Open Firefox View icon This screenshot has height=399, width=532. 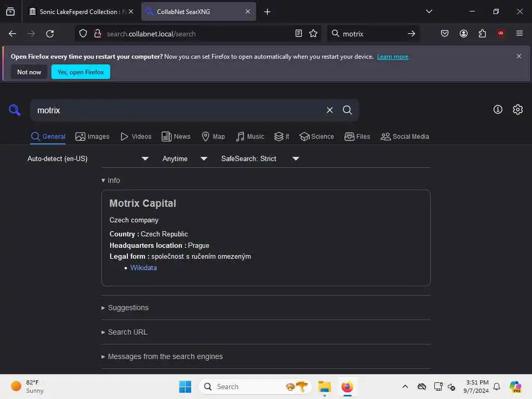coord(10,11)
